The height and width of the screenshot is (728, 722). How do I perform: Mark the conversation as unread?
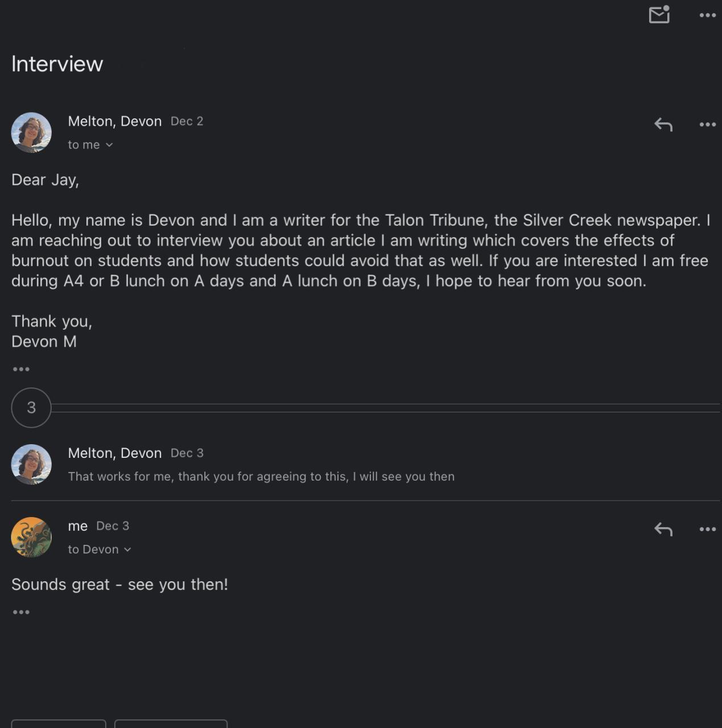pos(659,15)
